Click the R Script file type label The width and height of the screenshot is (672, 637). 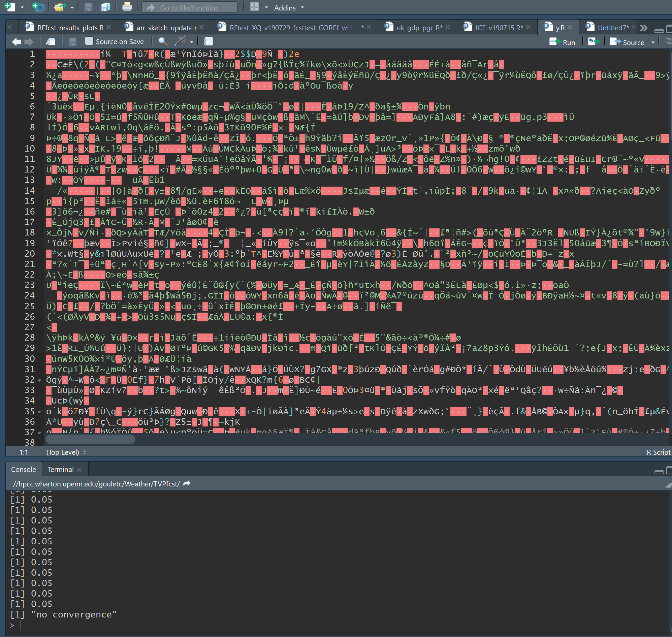[658, 452]
